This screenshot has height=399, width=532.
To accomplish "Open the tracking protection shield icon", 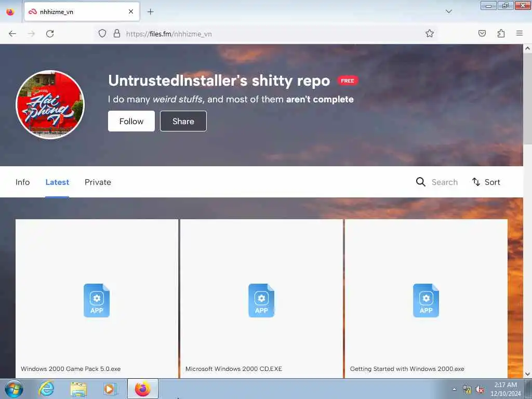I will 102,34.
